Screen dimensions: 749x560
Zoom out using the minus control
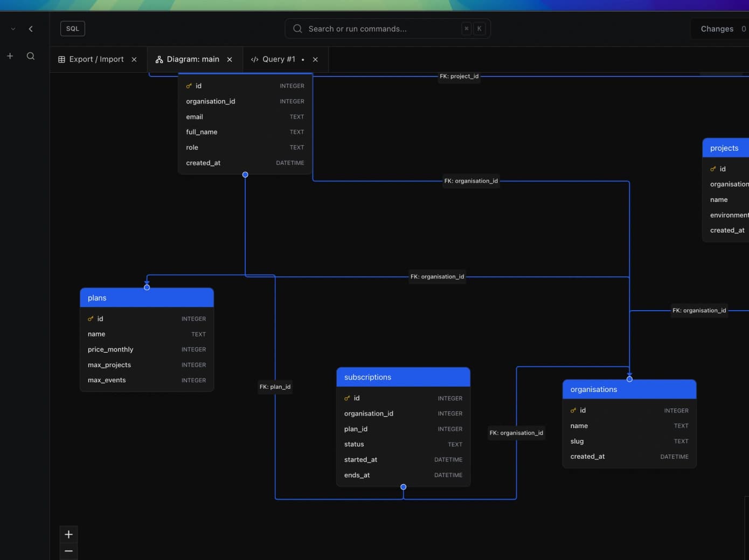click(68, 551)
